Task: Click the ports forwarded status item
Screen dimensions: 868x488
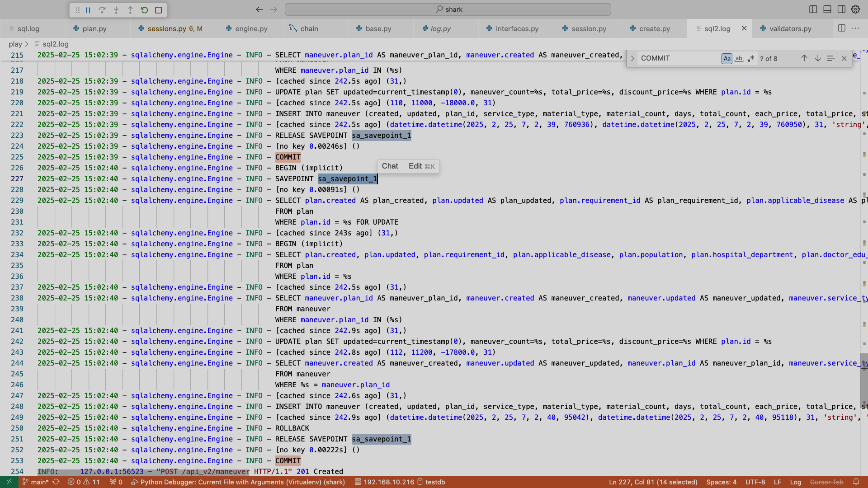Action: pyautogui.click(x=116, y=482)
